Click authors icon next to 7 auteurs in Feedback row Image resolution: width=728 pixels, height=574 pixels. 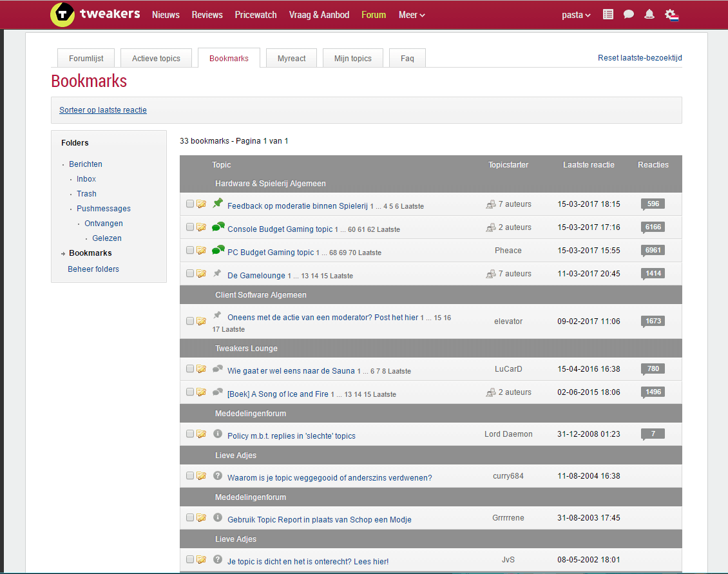coord(491,204)
